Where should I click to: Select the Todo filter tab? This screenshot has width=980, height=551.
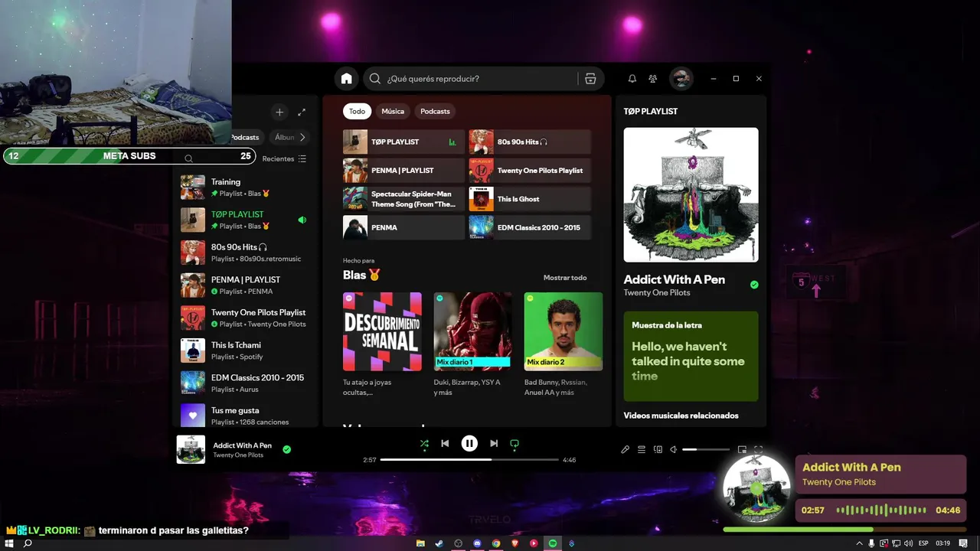[x=358, y=111]
